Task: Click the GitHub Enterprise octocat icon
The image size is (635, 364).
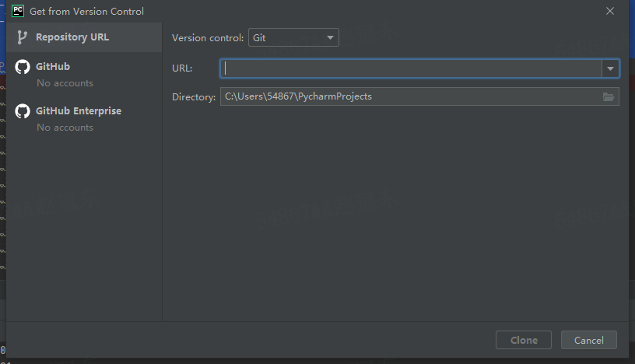Action: point(23,111)
